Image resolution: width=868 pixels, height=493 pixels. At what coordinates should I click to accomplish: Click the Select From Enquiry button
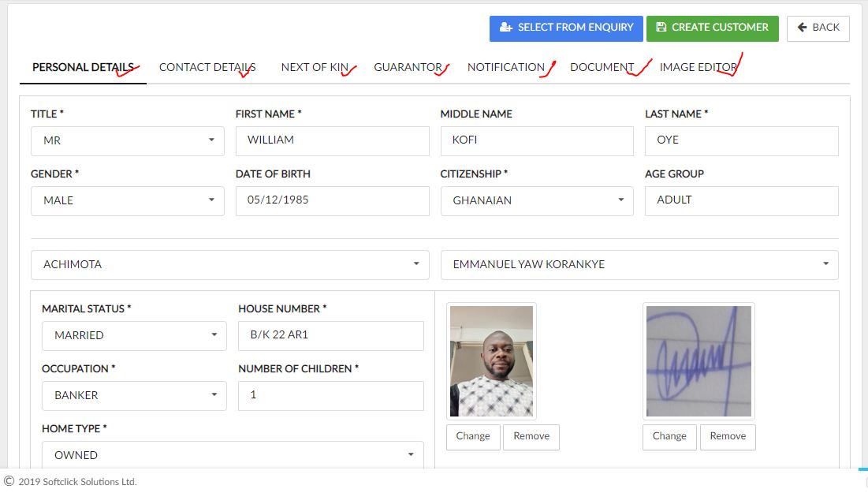click(x=566, y=28)
